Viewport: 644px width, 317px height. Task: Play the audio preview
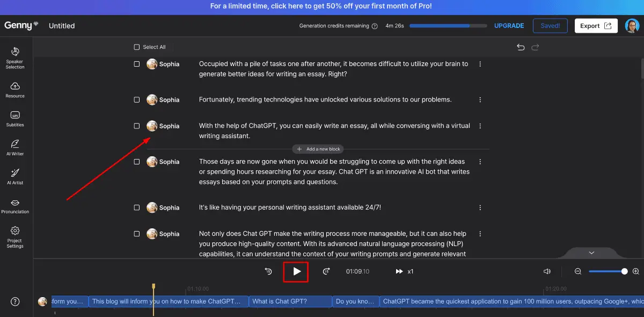[297, 271]
